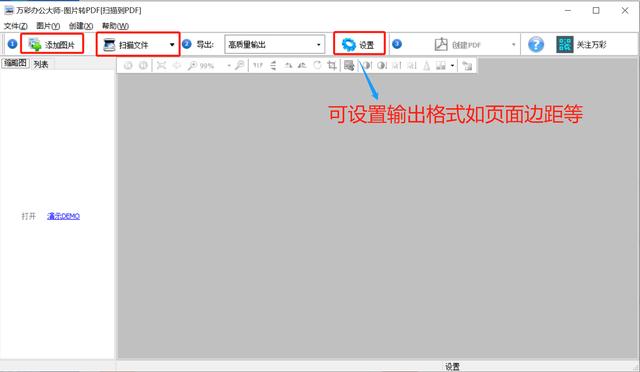Expand the 创建PDF dropdown arrow

(x=513, y=45)
